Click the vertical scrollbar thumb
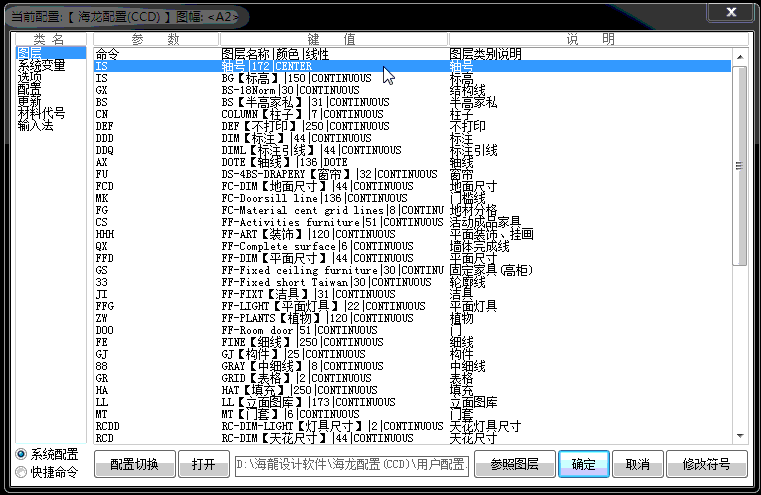 (740, 166)
